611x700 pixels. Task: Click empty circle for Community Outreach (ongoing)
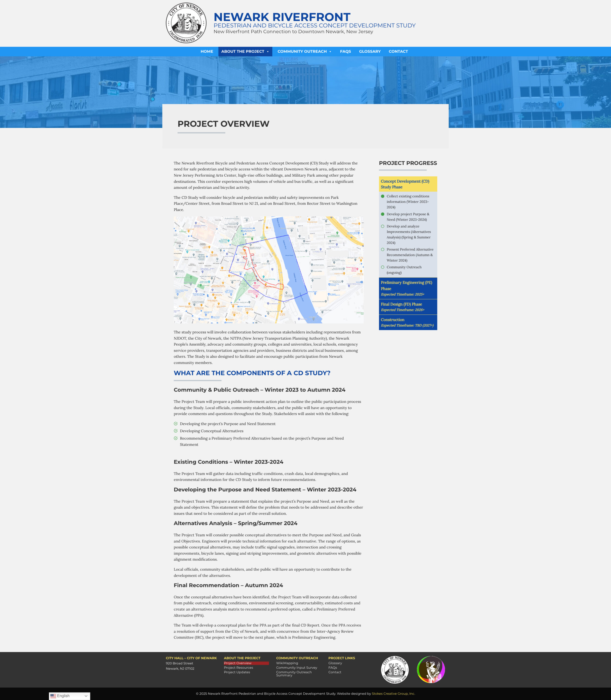click(383, 267)
